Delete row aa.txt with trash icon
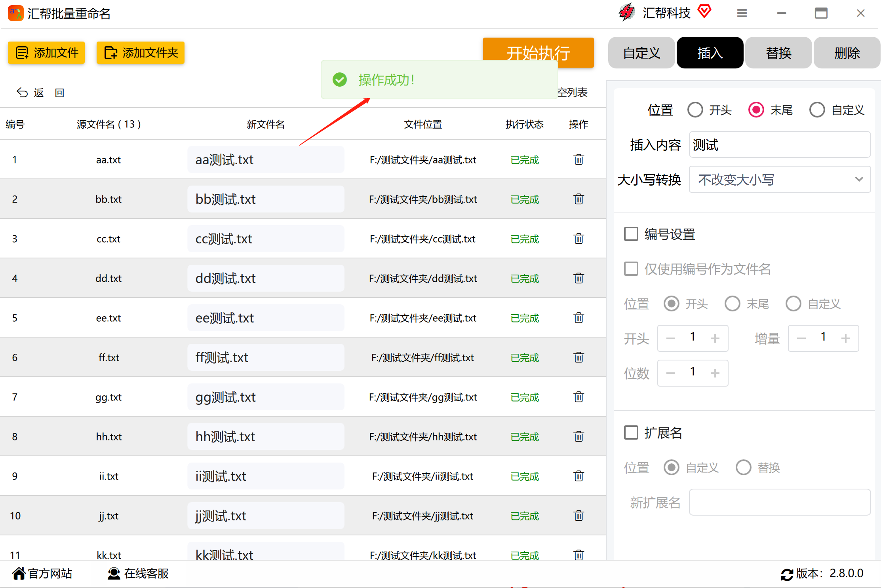Image resolution: width=881 pixels, height=588 pixels. pyautogui.click(x=578, y=159)
